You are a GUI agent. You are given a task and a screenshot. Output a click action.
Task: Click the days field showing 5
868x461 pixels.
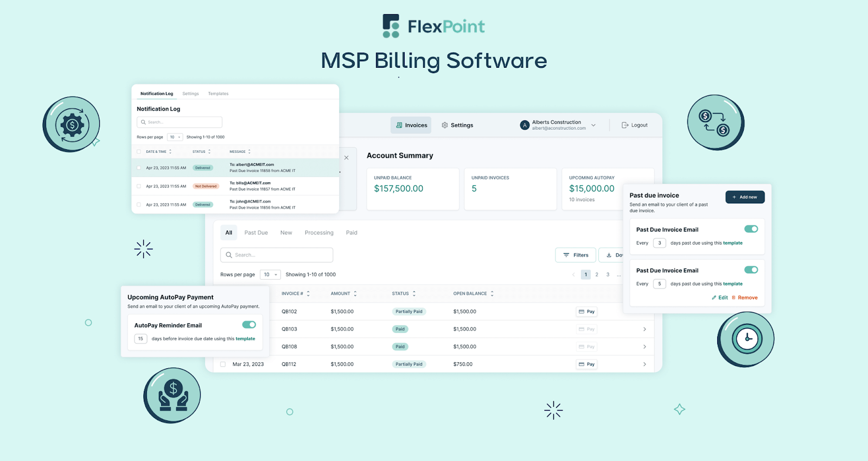click(660, 284)
